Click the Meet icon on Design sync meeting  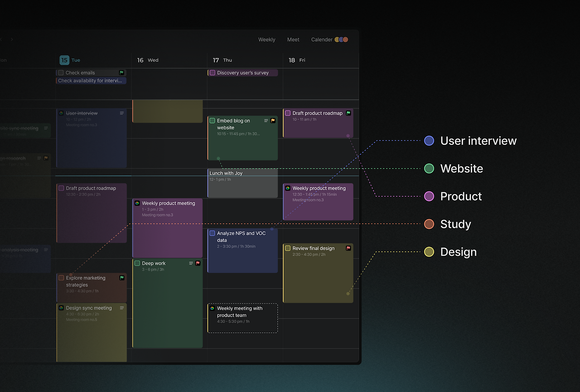tap(61, 308)
